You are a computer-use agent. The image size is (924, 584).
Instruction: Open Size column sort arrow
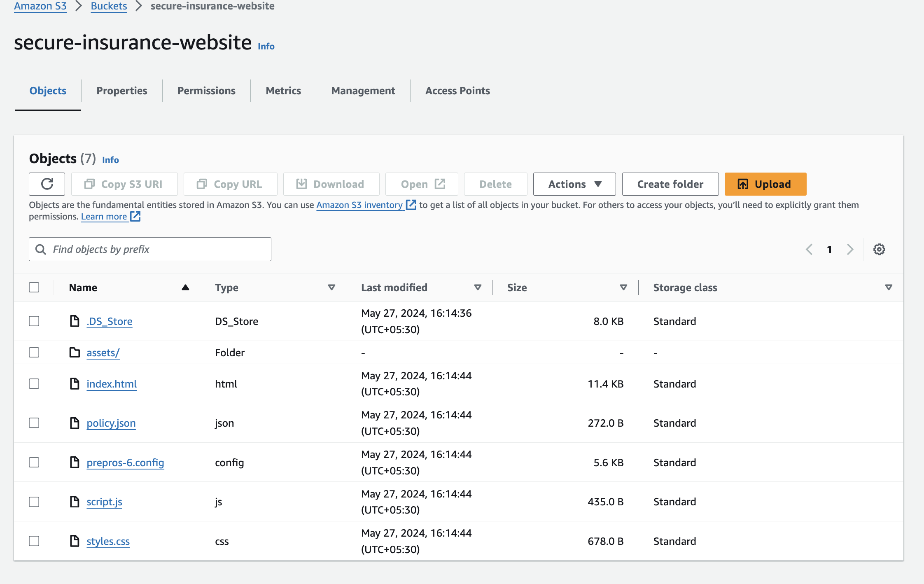tap(623, 287)
